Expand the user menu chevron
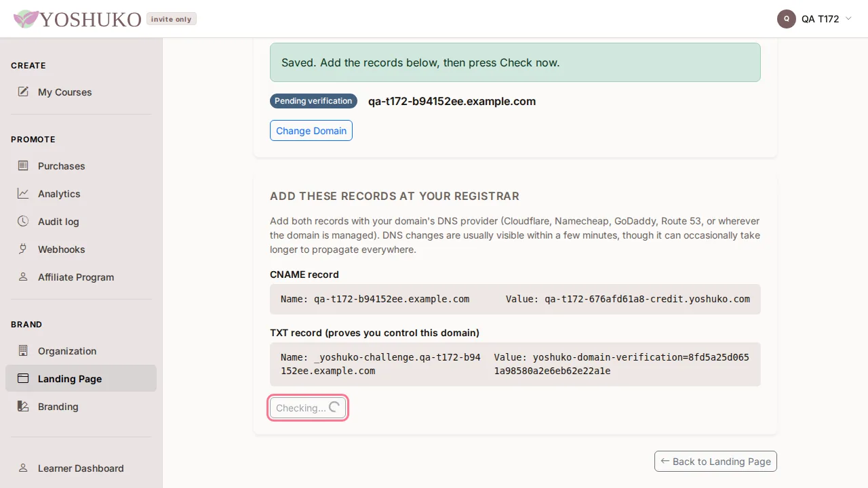 848,18
